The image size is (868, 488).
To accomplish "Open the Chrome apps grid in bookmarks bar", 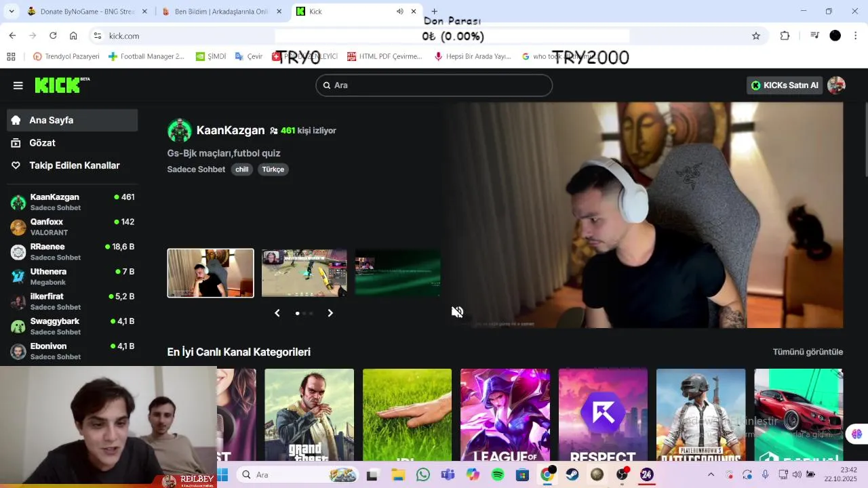I will coord(11,56).
